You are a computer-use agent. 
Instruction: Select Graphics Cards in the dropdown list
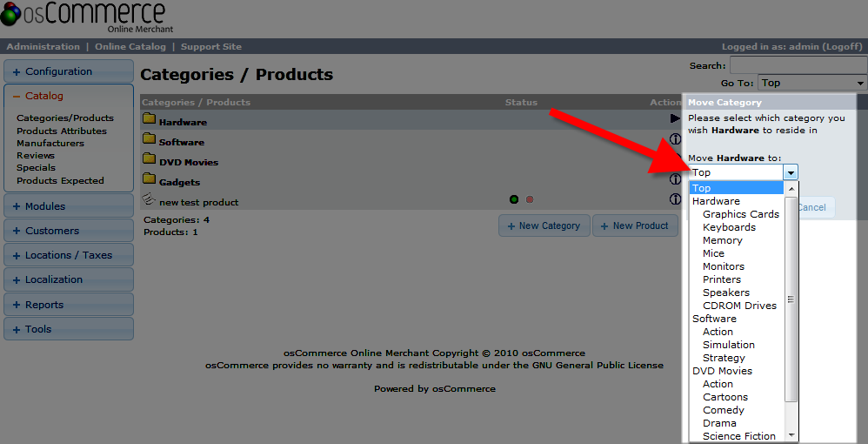coord(741,214)
